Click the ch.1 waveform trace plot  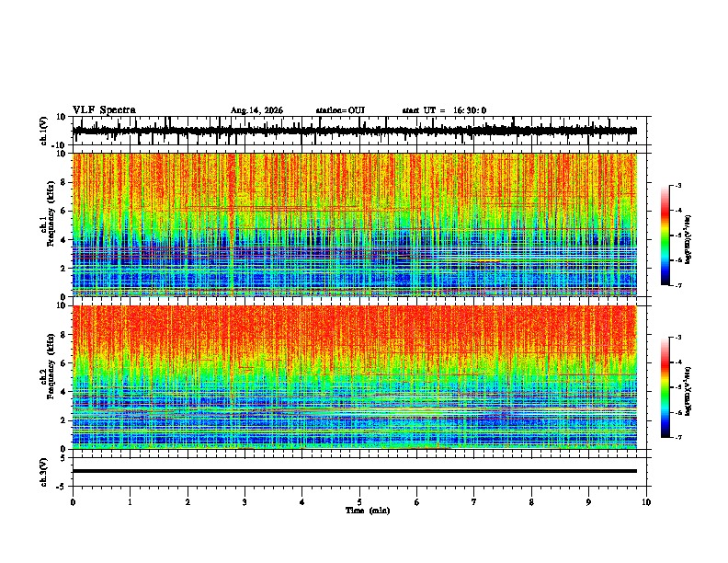pyautogui.click(x=355, y=131)
